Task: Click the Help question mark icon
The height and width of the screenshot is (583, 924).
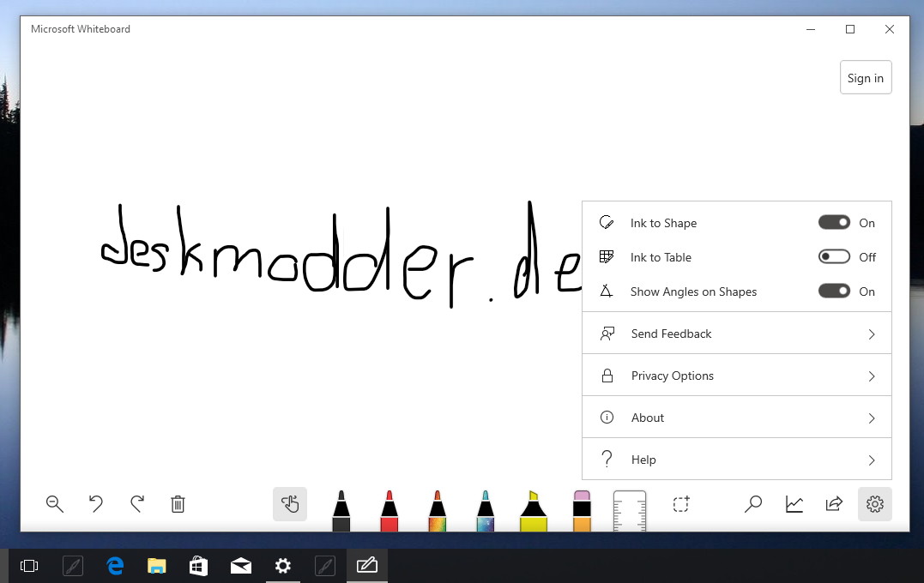Action: [x=607, y=459]
